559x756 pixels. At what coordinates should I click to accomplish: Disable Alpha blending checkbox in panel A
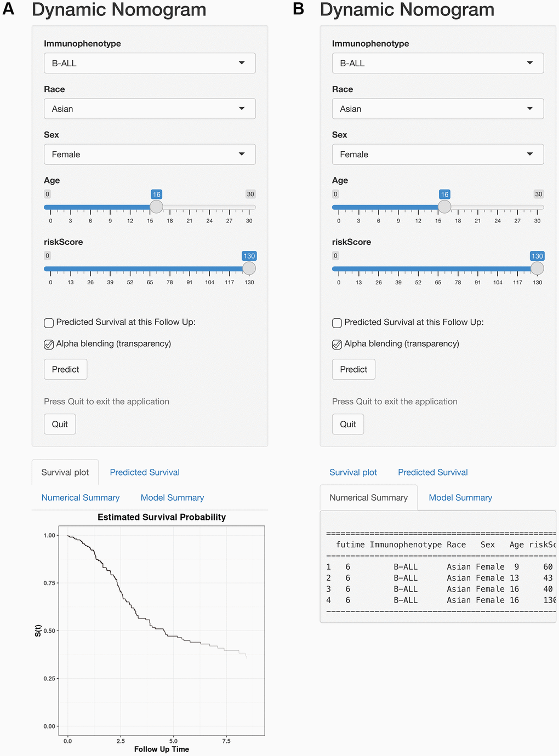point(49,345)
